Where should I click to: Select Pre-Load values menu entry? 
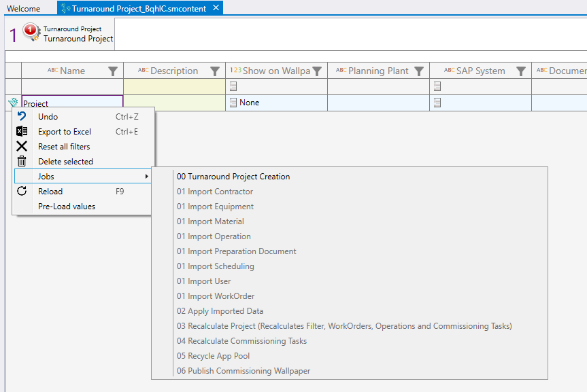click(67, 207)
